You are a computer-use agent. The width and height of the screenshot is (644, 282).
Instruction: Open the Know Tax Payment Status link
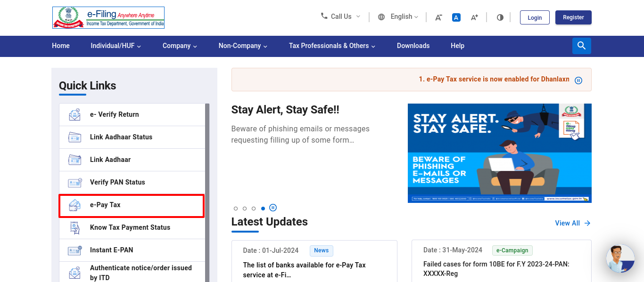click(x=132, y=227)
